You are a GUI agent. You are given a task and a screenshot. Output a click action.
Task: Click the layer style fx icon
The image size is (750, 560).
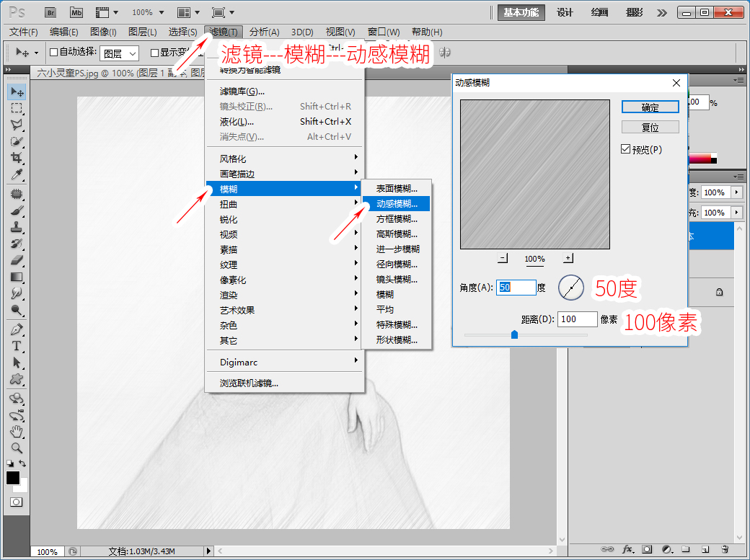pyautogui.click(x=627, y=549)
